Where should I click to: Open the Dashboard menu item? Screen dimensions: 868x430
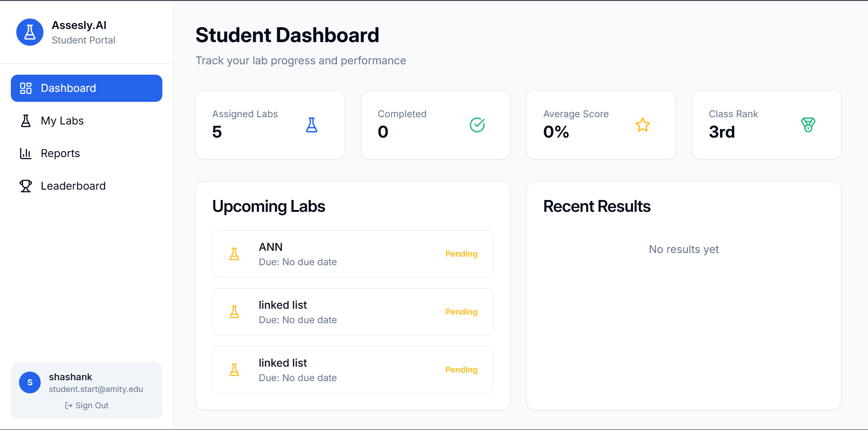[x=86, y=88]
